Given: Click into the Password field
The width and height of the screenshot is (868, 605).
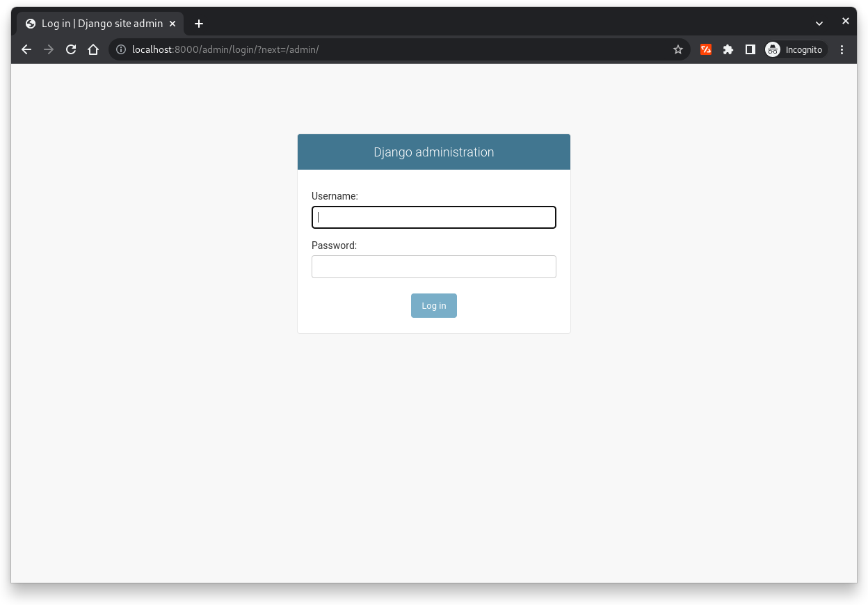Looking at the screenshot, I should 434,266.
